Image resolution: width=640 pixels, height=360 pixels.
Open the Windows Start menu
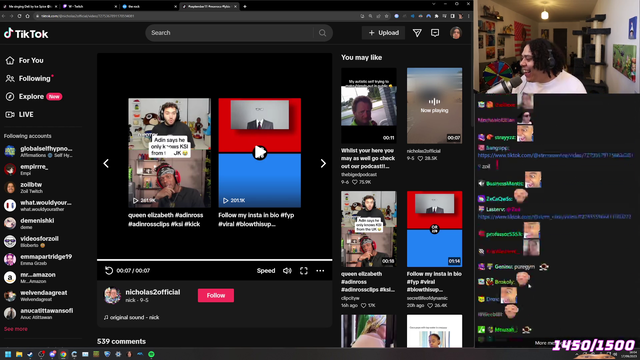coord(8,354)
